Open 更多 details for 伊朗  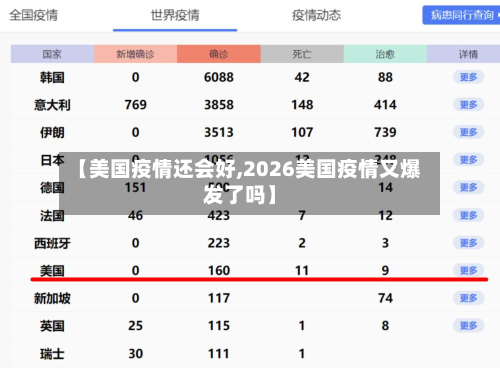coord(468,132)
